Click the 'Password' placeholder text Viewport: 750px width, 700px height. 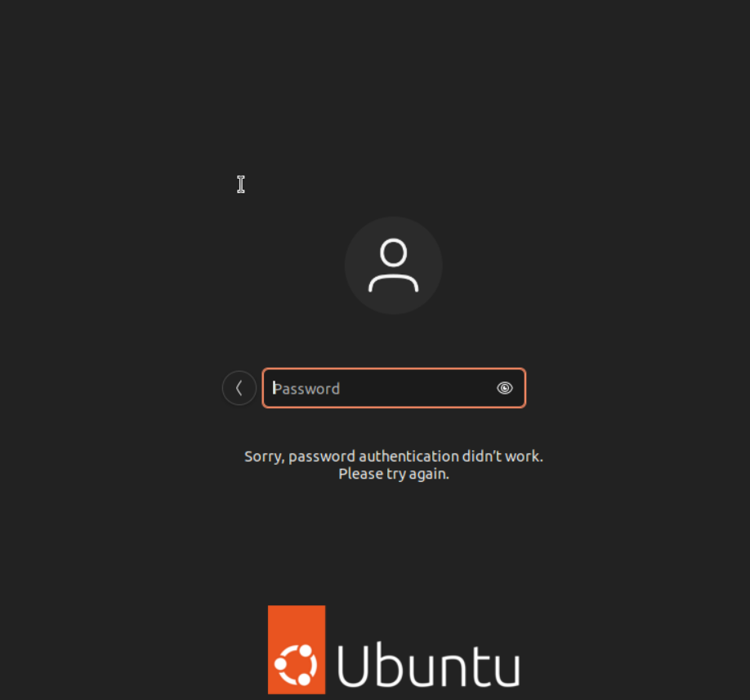click(306, 388)
